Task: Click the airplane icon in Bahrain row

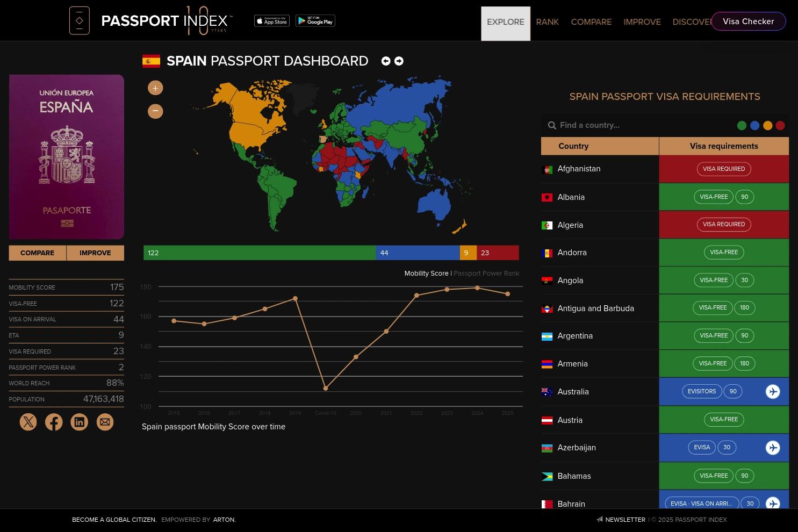Action: pyautogui.click(x=773, y=504)
